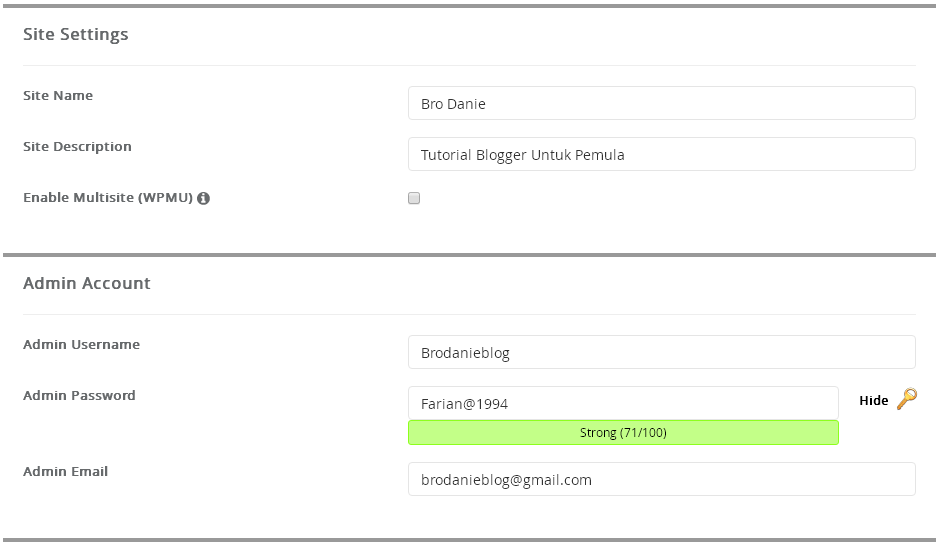Click the Multisite info icon
The height and width of the screenshot is (552, 940).
(203, 198)
